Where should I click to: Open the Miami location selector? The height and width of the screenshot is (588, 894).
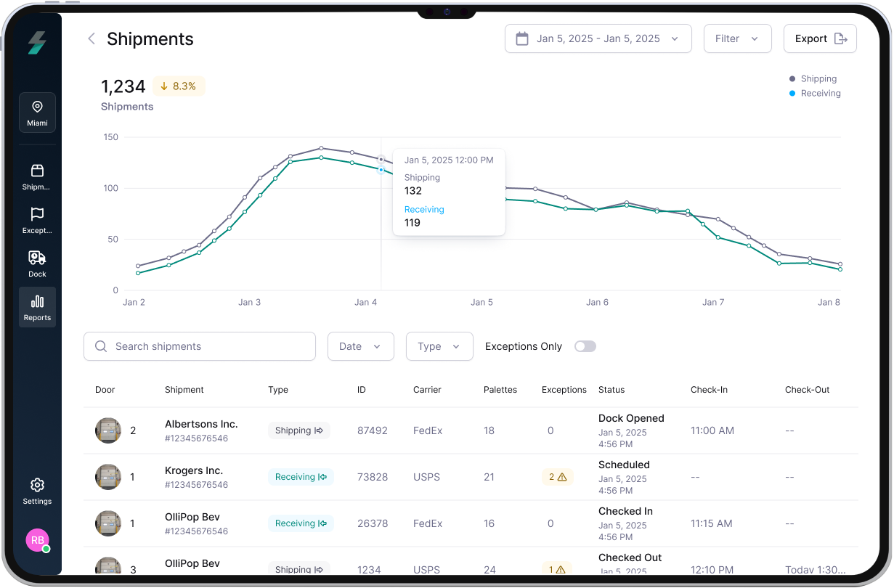click(x=38, y=113)
